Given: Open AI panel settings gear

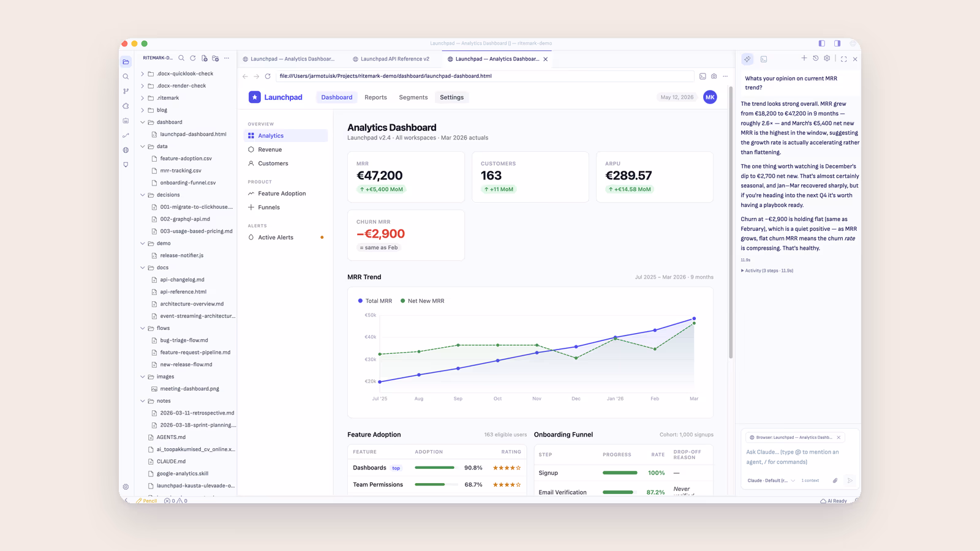Looking at the screenshot, I should (x=827, y=58).
